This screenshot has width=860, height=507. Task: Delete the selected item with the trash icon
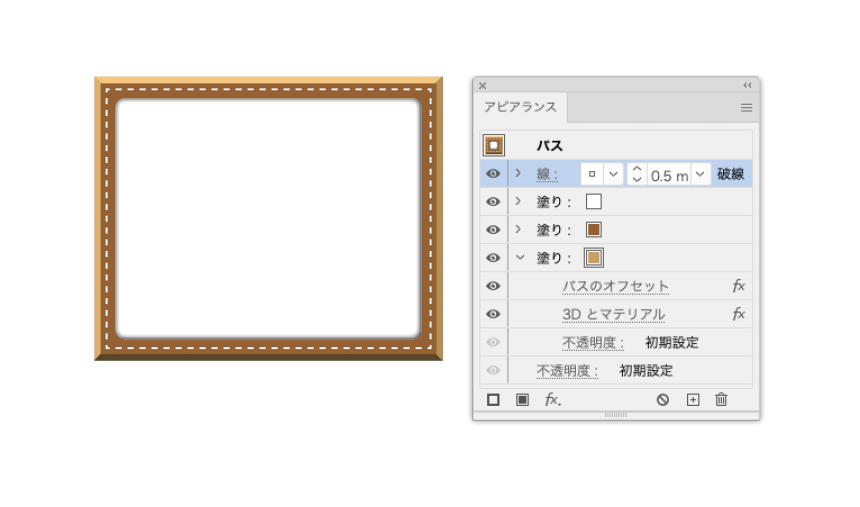tap(721, 400)
